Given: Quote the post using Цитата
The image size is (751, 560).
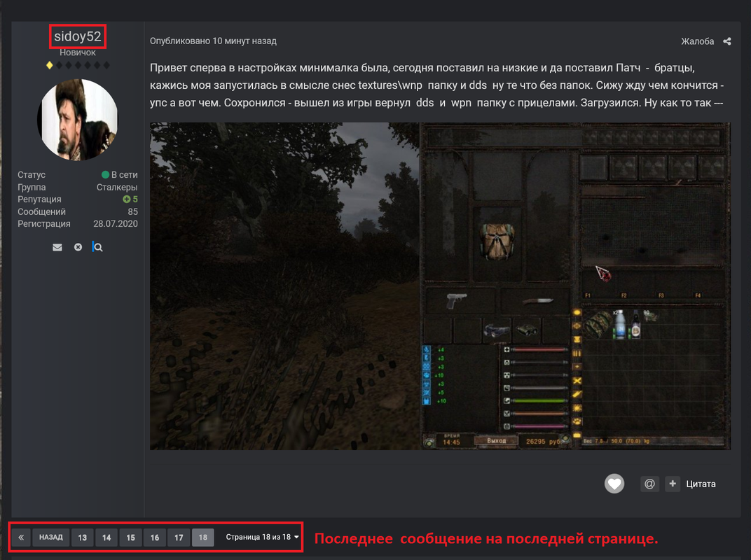Looking at the screenshot, I should (701, 484).
